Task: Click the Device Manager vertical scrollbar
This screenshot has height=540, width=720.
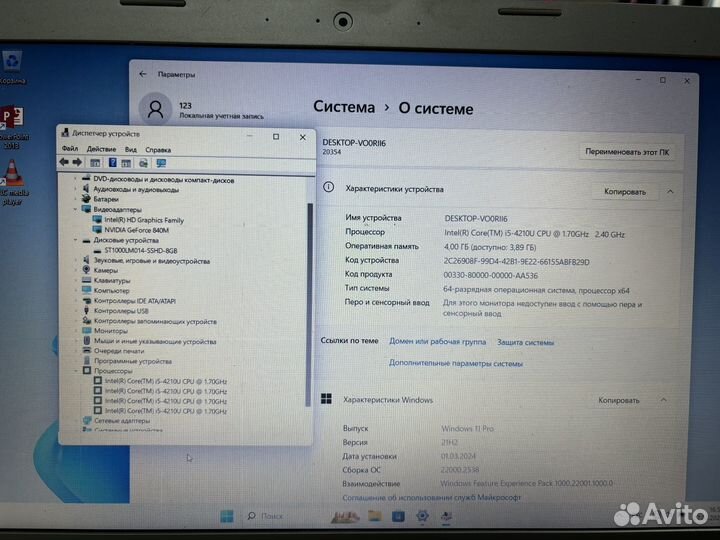Action: [310, 303]
